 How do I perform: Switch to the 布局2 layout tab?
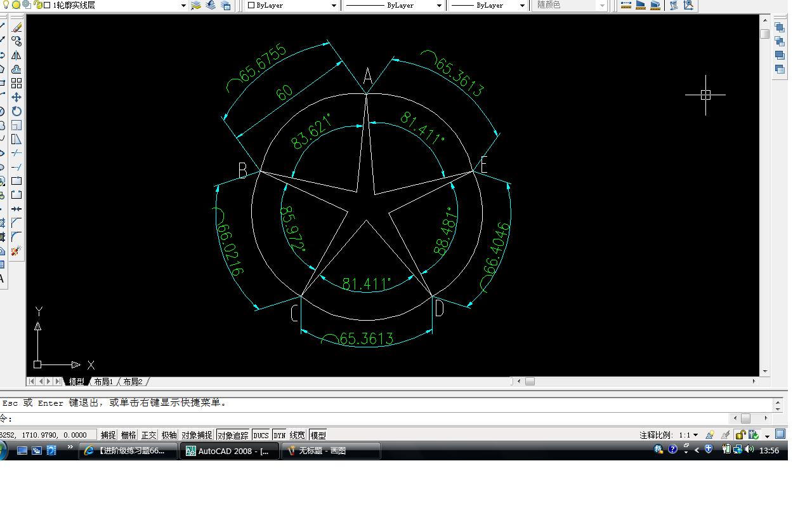click(x=133, y=382)
